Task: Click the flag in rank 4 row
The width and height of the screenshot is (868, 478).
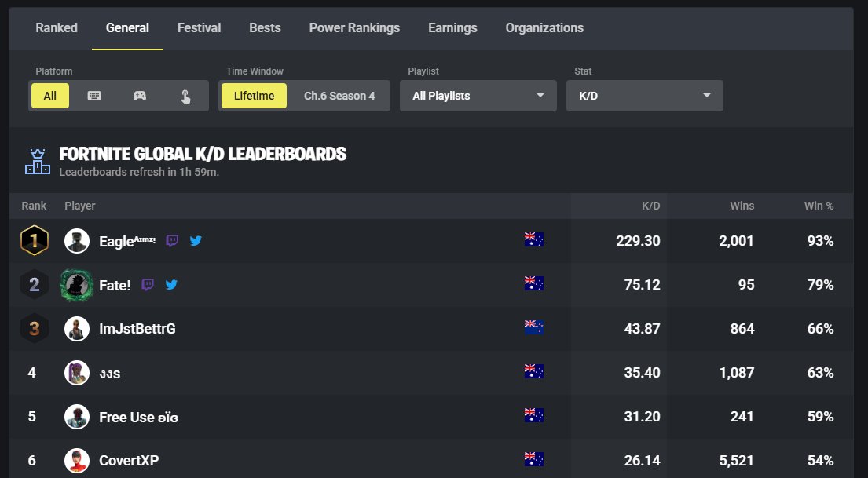Action: (x=533, y=371)
